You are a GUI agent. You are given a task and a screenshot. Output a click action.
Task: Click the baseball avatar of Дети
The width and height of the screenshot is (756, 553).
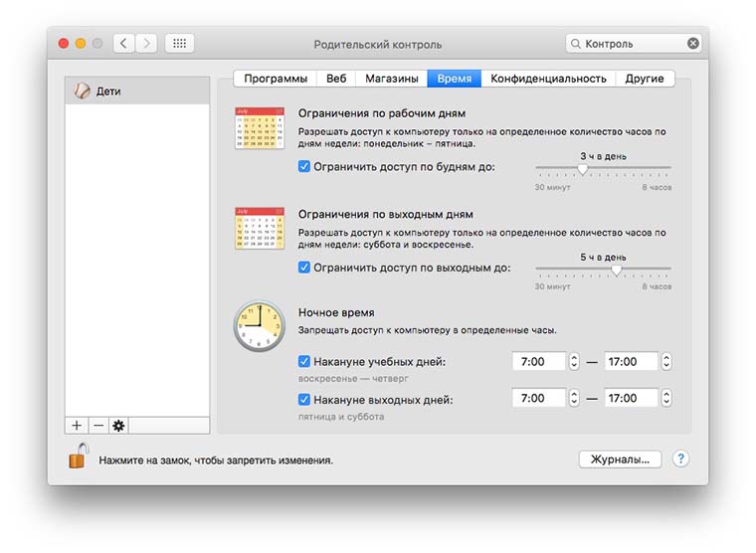(x=82, y=91)
